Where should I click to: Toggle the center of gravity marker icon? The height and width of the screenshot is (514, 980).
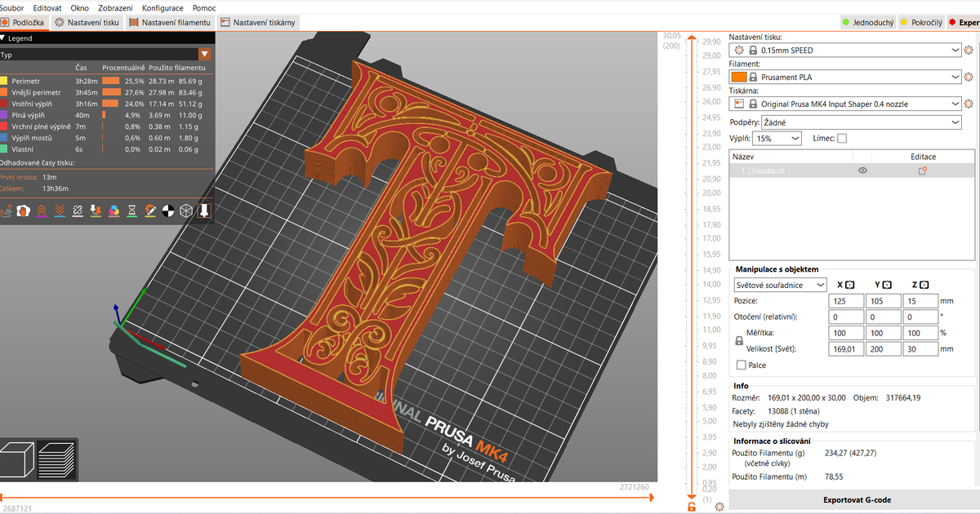click(168, 211)
